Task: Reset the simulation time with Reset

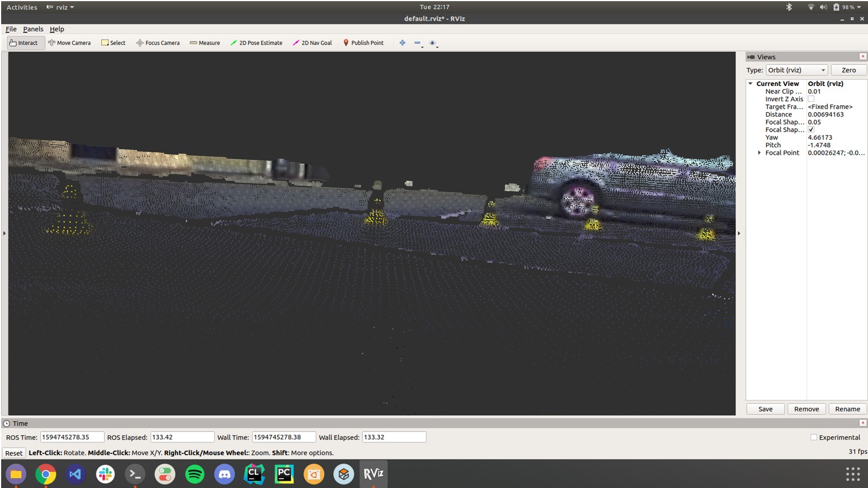Action: pos(14,453)
